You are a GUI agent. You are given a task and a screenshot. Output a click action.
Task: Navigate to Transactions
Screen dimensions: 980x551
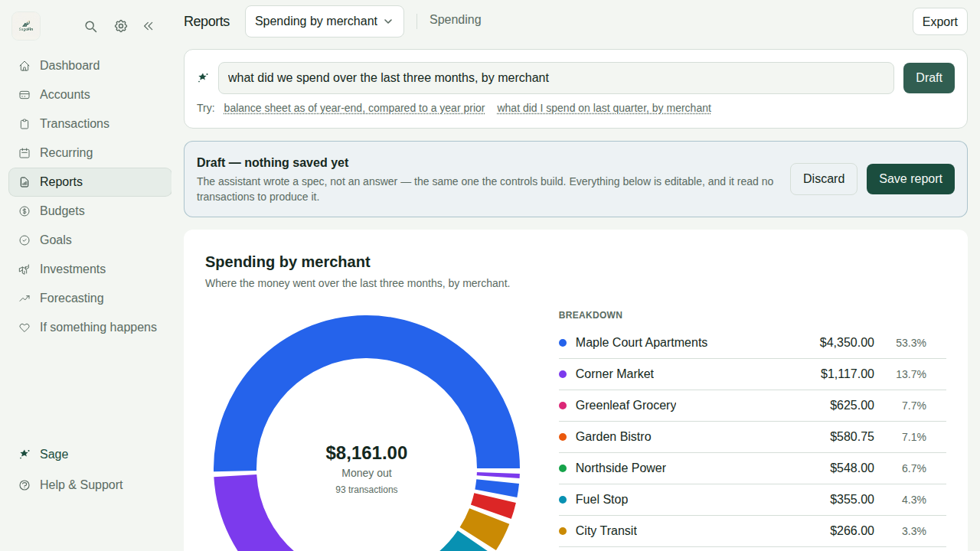(x=90, y=124)
